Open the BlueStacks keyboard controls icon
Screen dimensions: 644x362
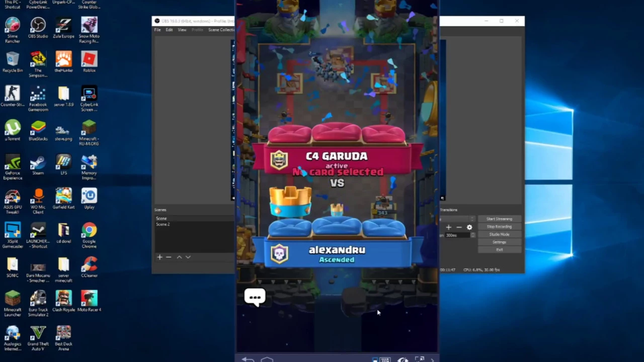385,359
